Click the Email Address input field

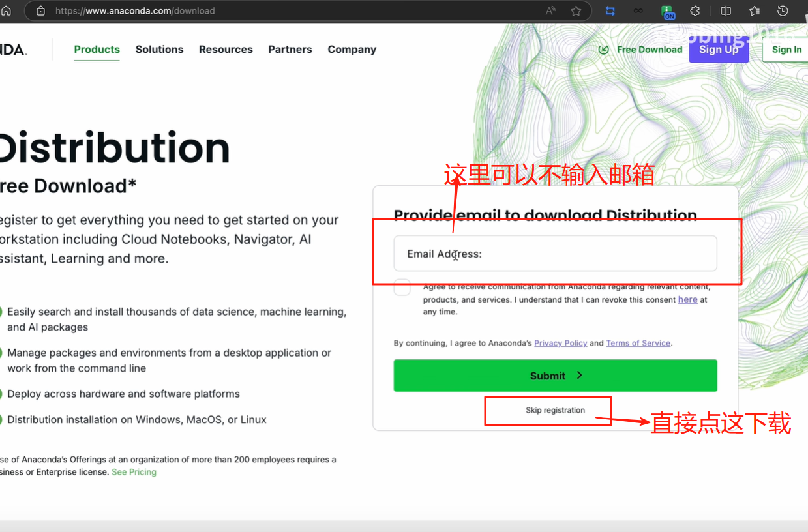tap(556, 254)
